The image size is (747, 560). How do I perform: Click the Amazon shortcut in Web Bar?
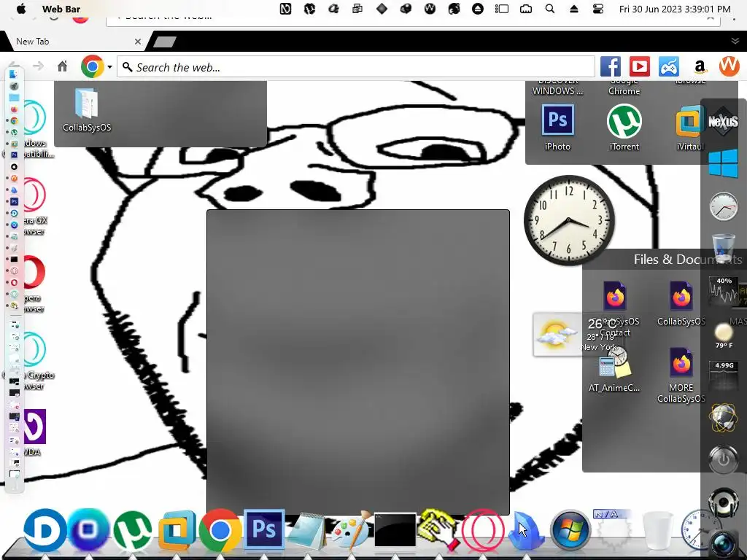[x=700, y=66]
